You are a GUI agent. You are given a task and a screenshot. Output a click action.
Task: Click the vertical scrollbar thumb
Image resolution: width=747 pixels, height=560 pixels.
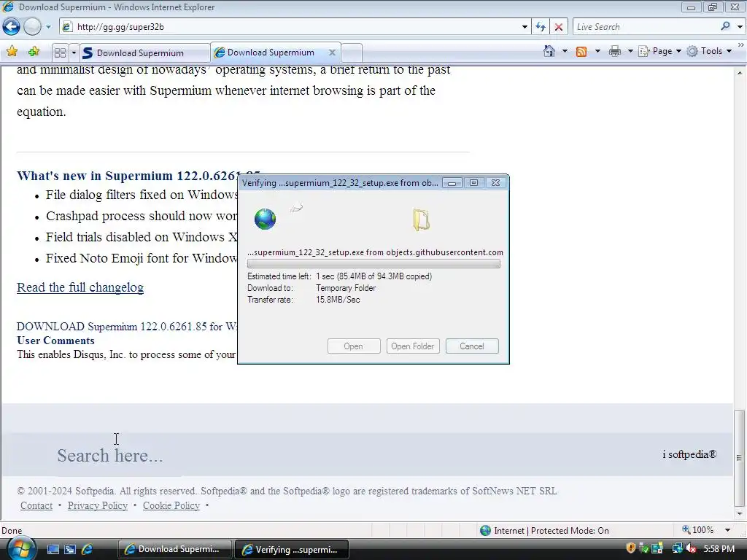click(740, 458)
